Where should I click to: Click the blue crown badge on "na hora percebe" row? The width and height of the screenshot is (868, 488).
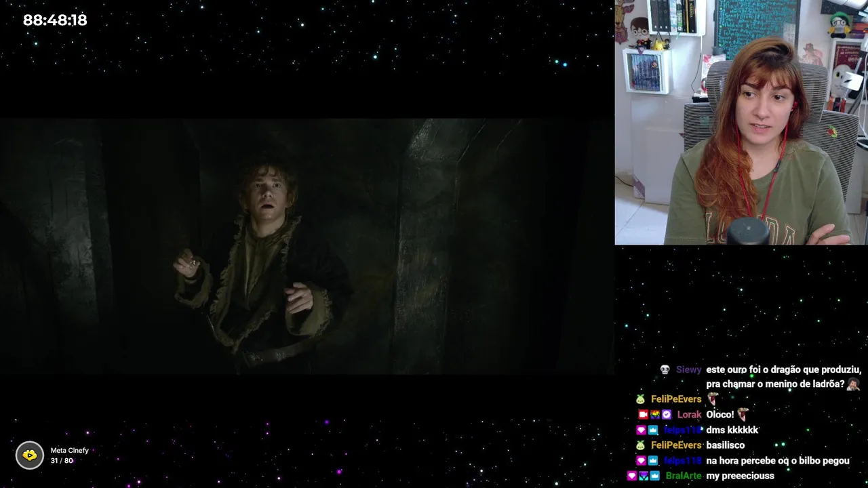click(653, 461)
